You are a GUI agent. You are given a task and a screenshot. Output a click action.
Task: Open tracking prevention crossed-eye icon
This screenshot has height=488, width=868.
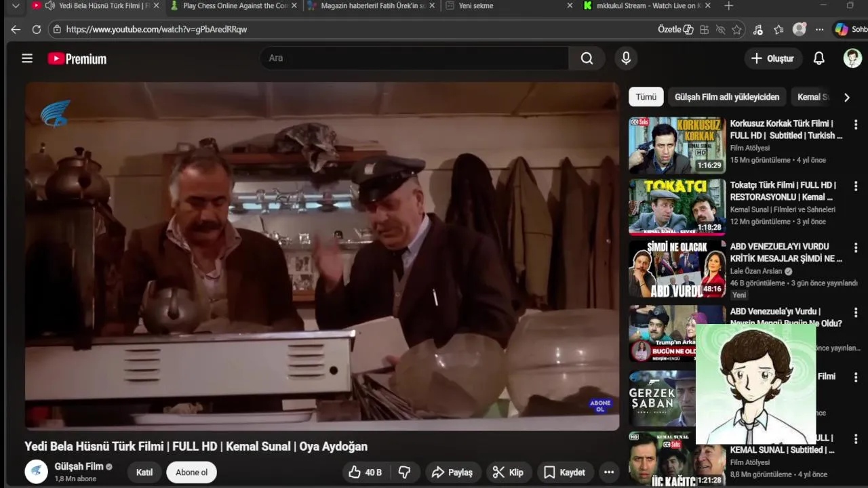click(x=720, y=29)
